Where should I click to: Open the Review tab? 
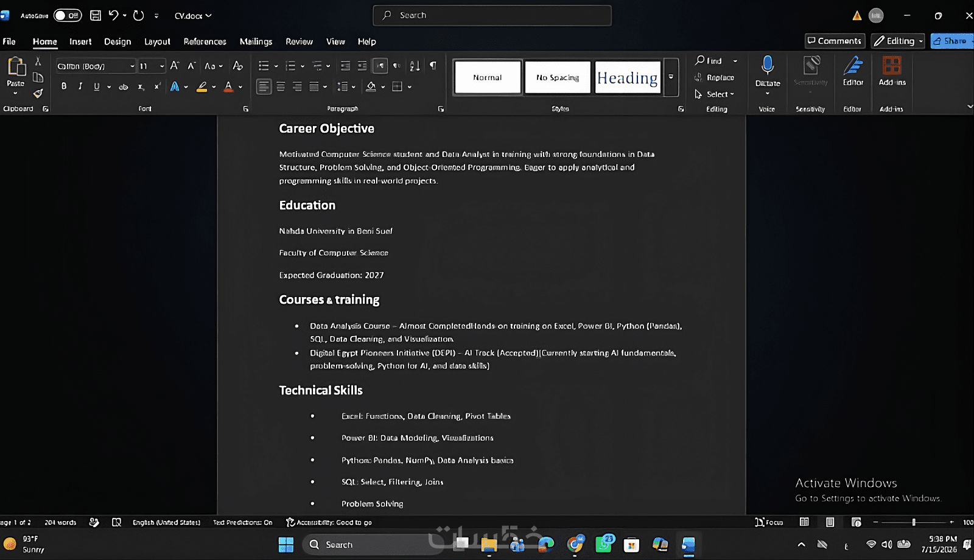(x=299, y=41)
